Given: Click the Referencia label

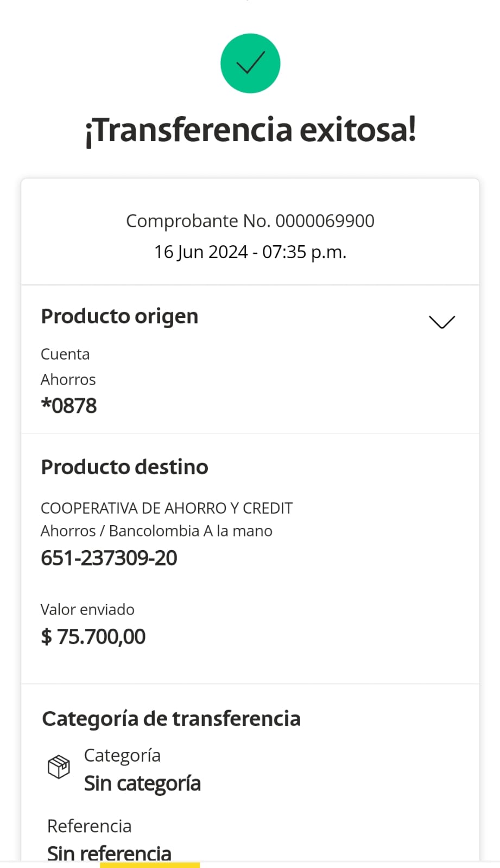Looking at the screenshot, I should click(x=90, y=826).
